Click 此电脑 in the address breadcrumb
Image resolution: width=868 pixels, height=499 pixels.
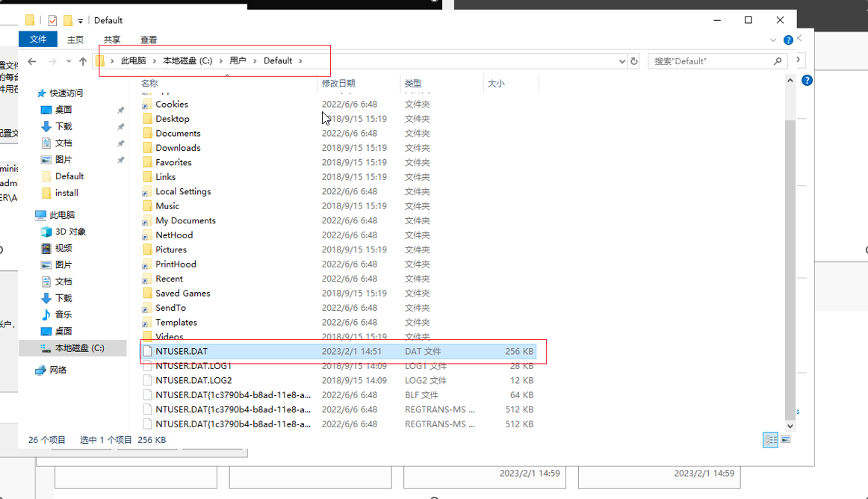(134, 61)
